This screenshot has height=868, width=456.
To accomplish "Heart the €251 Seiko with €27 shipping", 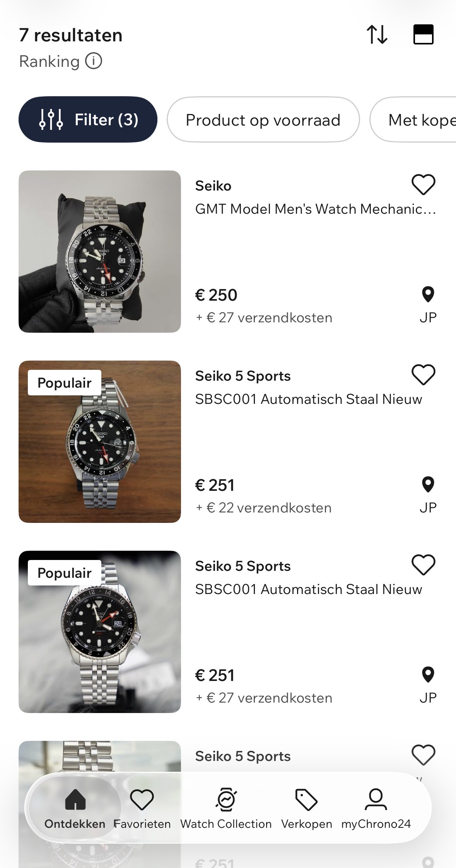I will 424,565.
